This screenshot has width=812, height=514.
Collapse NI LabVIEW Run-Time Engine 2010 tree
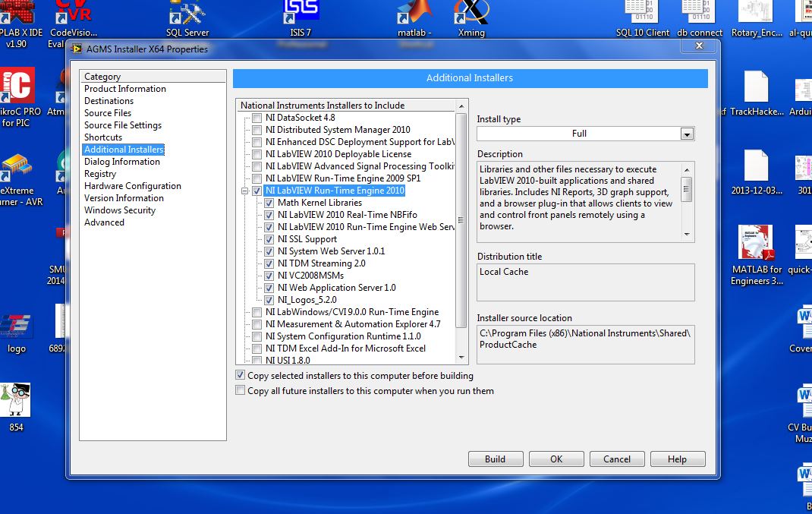(x=245, y=191)
